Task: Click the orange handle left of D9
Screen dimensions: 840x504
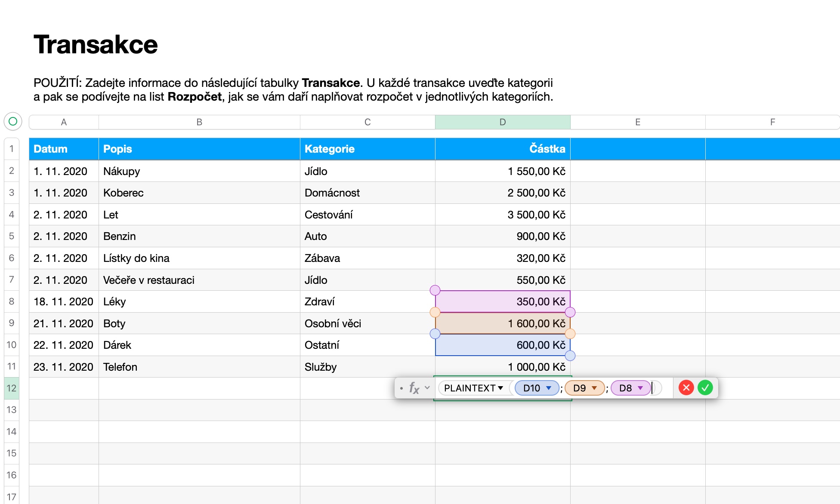Action: pos(435,312)
